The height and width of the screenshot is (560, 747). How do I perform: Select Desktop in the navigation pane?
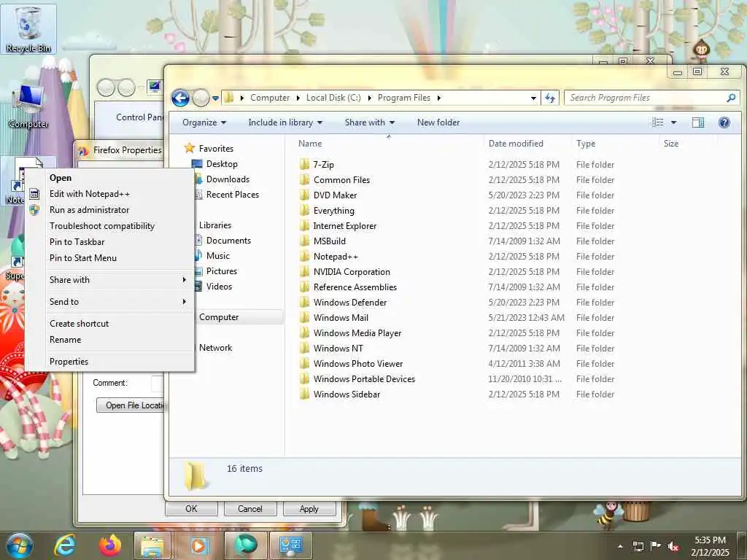222,164
